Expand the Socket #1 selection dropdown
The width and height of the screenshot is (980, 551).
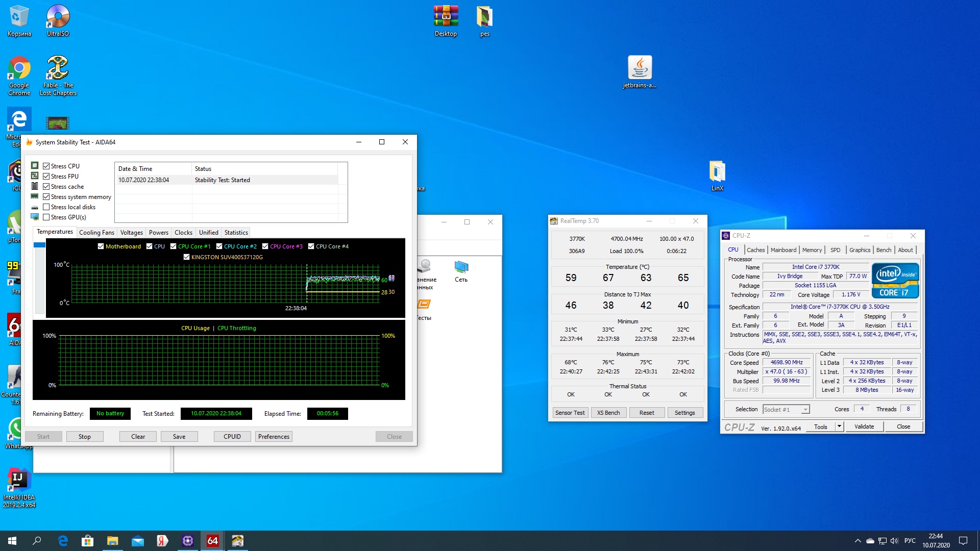click(805, 410)
